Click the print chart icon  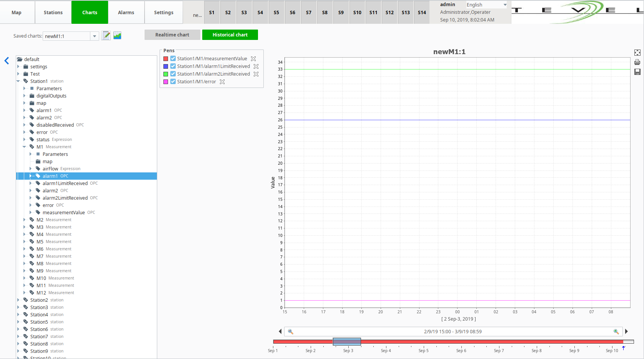tap(637, 62)
